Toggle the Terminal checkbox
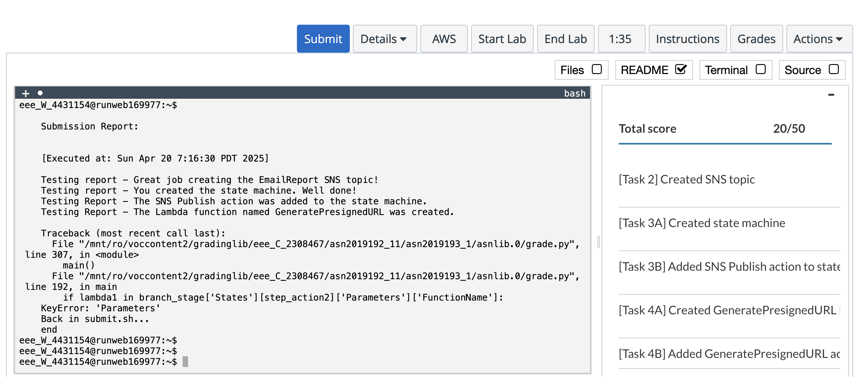Image resolution: width=868 pixels, height=390 pixels. [x=761, y=69]
